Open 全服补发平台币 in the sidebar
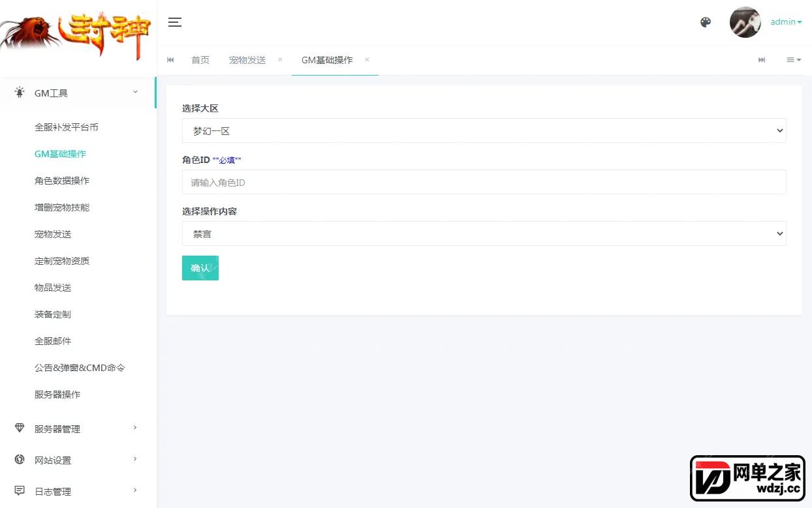This screenshot has height=508, width=812. click(x=67, y=127)
